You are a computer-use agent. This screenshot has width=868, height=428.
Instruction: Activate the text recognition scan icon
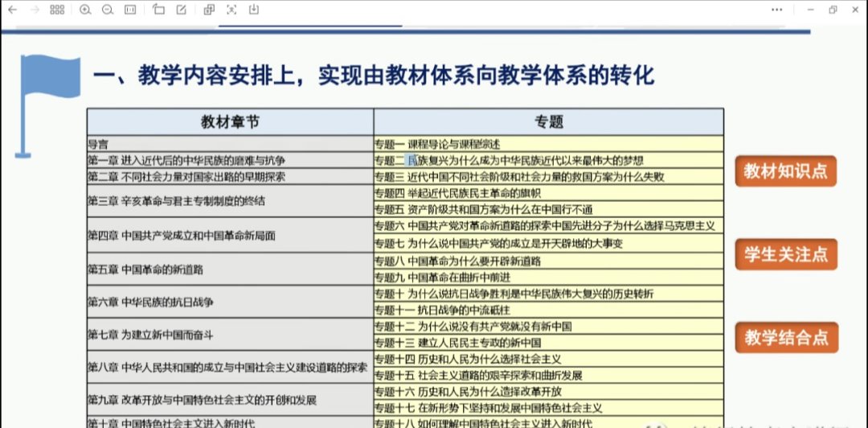231,10
